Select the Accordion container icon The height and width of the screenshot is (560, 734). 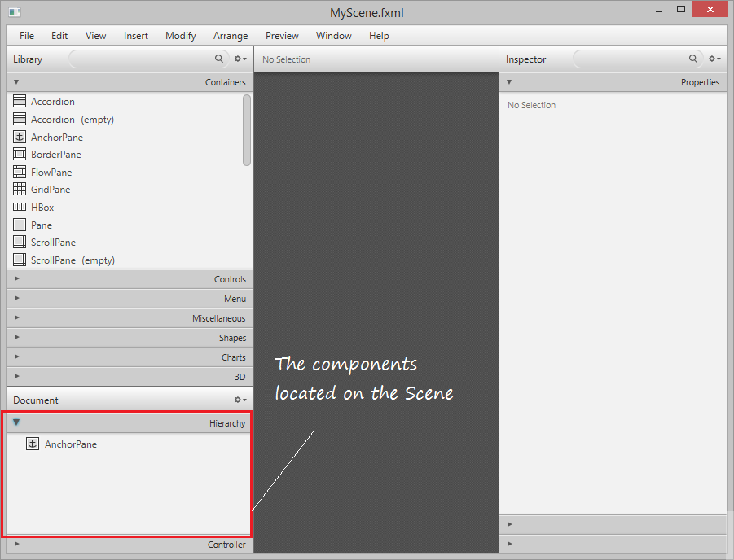point(20,101)
